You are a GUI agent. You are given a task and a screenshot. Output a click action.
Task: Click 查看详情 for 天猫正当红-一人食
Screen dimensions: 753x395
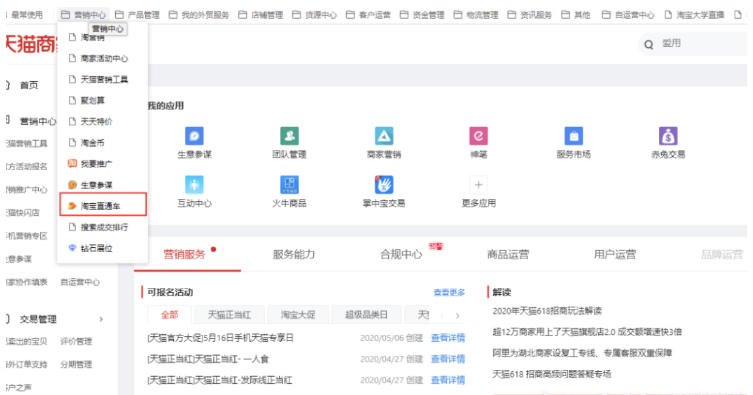point(448,359)
